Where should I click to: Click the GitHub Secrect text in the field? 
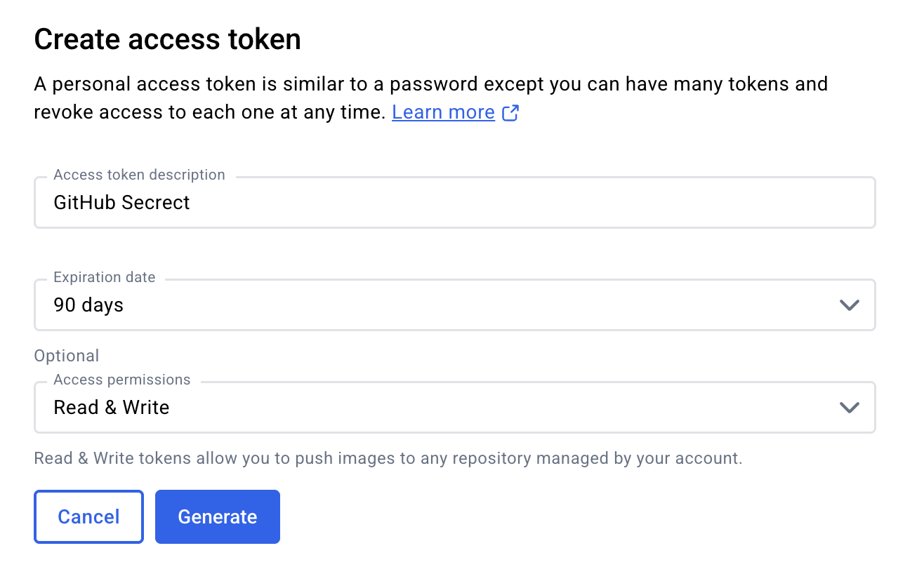121,203
